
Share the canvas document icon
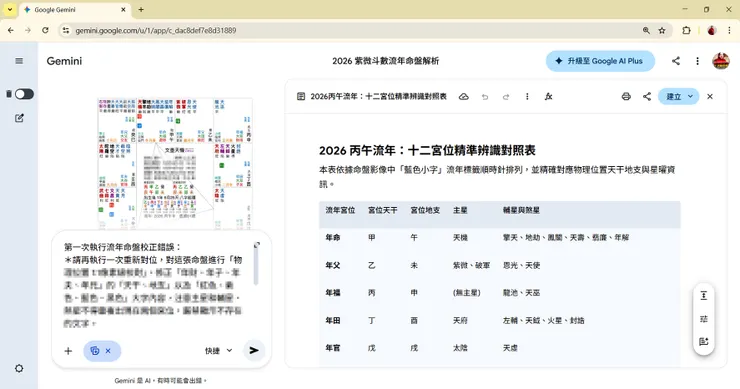[647, 96]
